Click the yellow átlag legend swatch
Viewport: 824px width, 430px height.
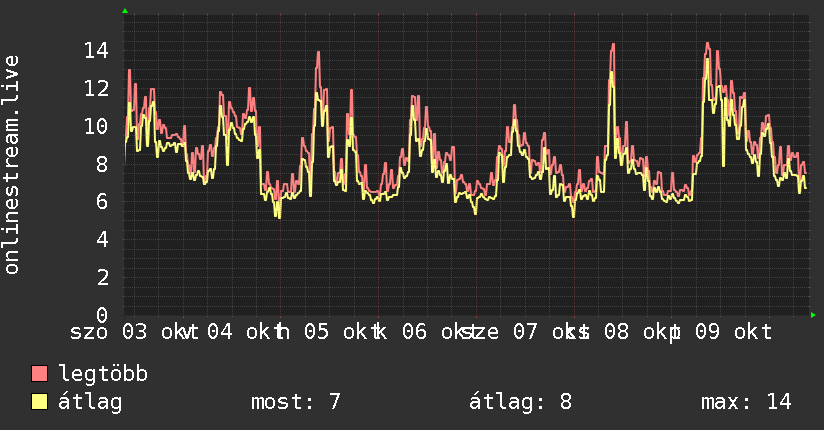pyautogui.click(x=39, y=402)
